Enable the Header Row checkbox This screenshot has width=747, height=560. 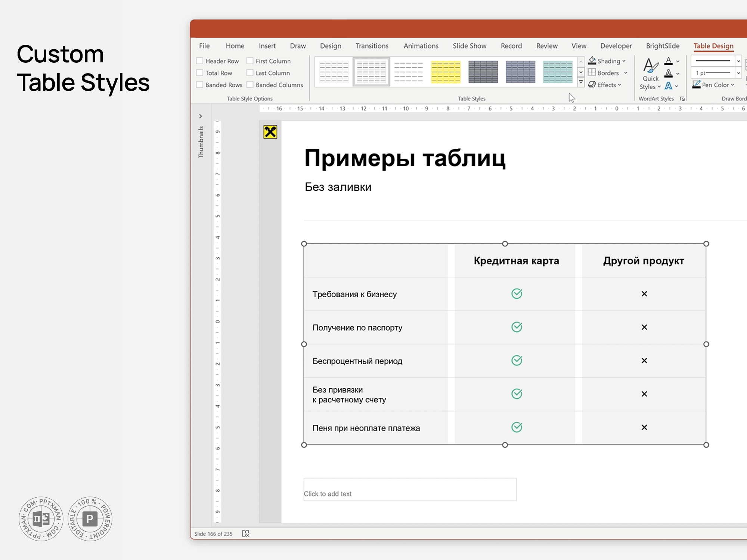pyautogui.click(x=200, y=61)
